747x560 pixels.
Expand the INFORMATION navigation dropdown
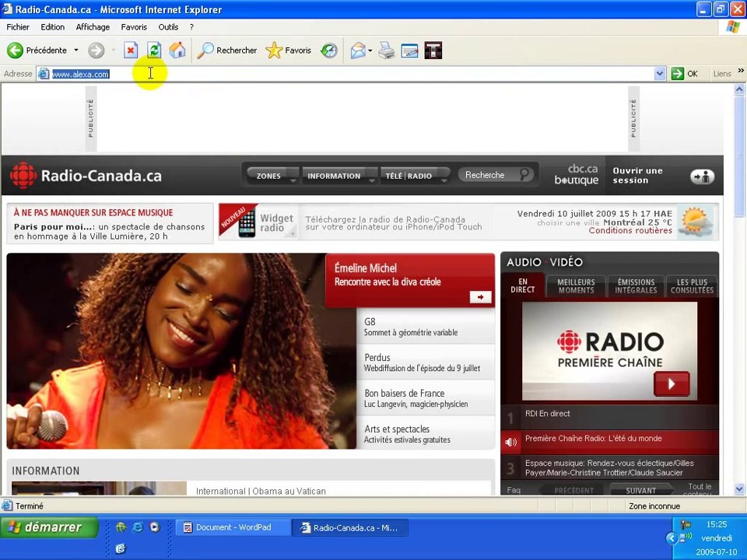[339, 176]
